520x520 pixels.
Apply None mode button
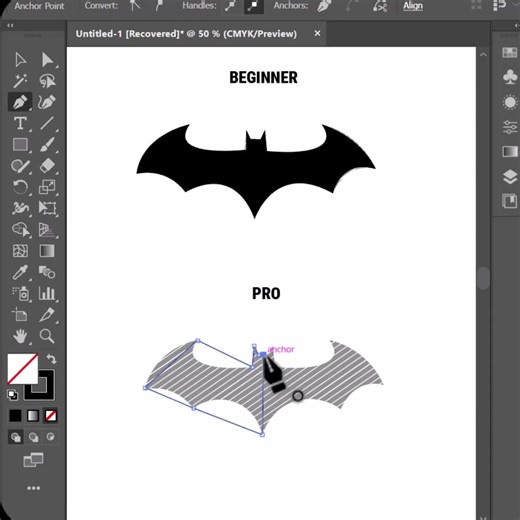[50, 416]
